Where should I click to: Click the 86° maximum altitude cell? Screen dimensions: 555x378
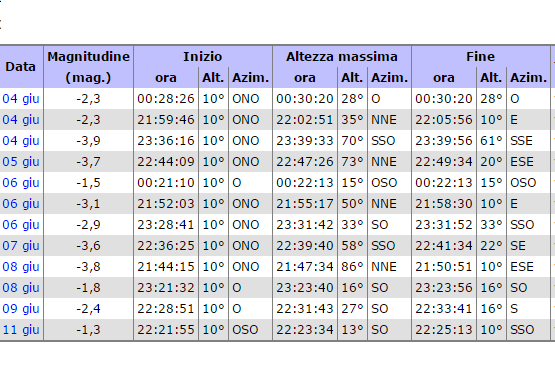point(353,267)
